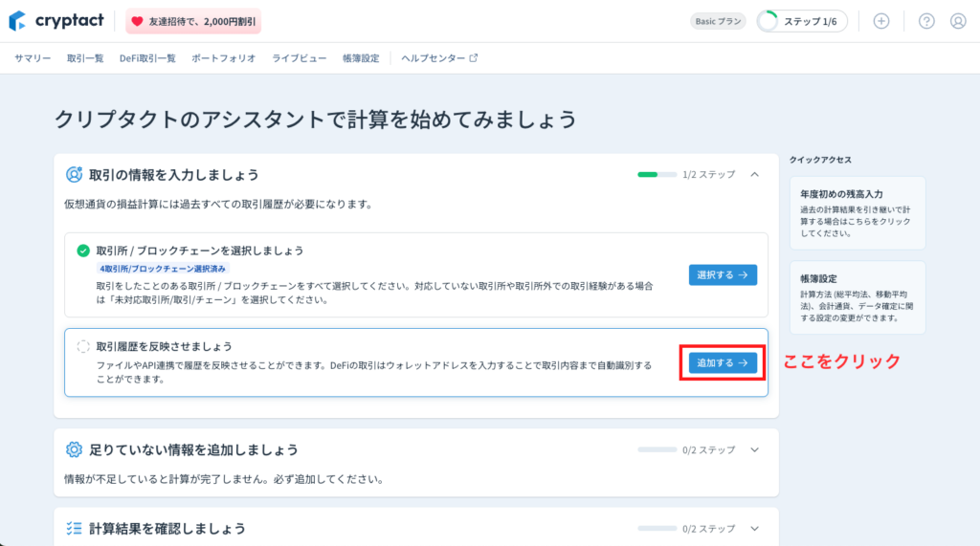Open the 帳簿設定 quick access card

(857, 297)
